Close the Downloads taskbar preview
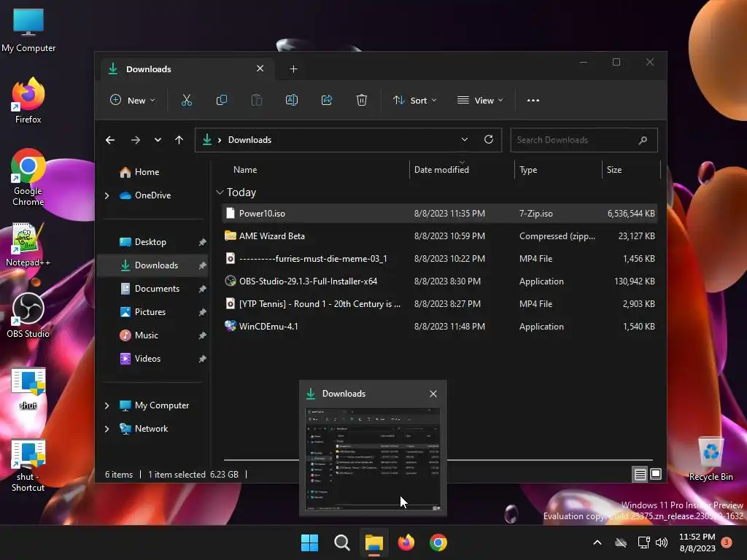Image resolution: width=747 pixels, height=560 pixels. (433, 394)
